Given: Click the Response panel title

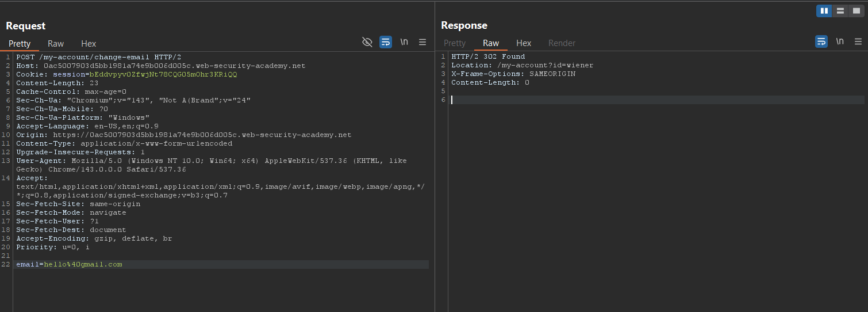Looking at the screenshot, I should (x=464, y=25).
